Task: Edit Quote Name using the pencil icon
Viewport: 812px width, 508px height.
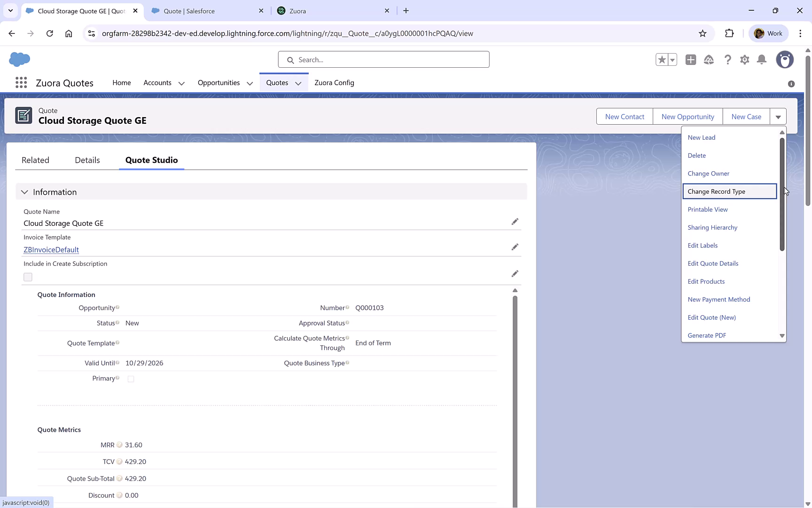Action: (515, 222)
